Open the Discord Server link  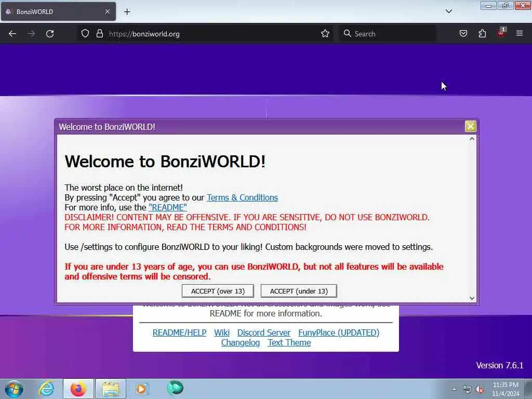(x=263, y=332)
